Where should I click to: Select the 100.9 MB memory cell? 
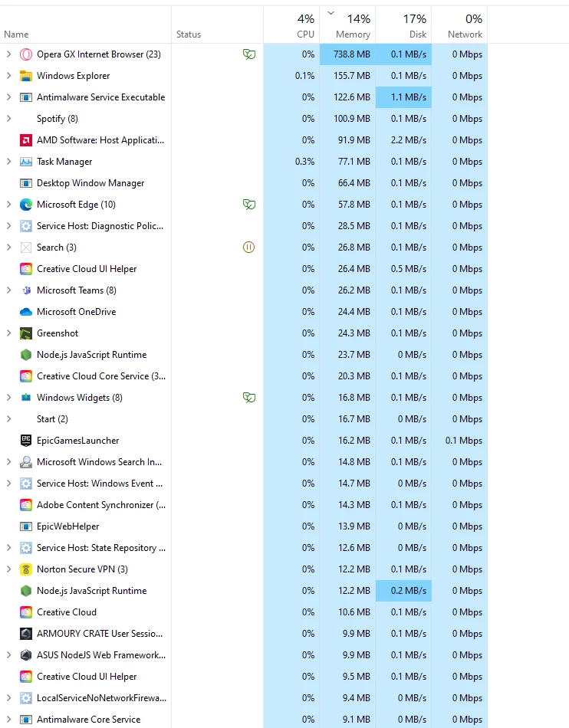click(x=347, y=118)
